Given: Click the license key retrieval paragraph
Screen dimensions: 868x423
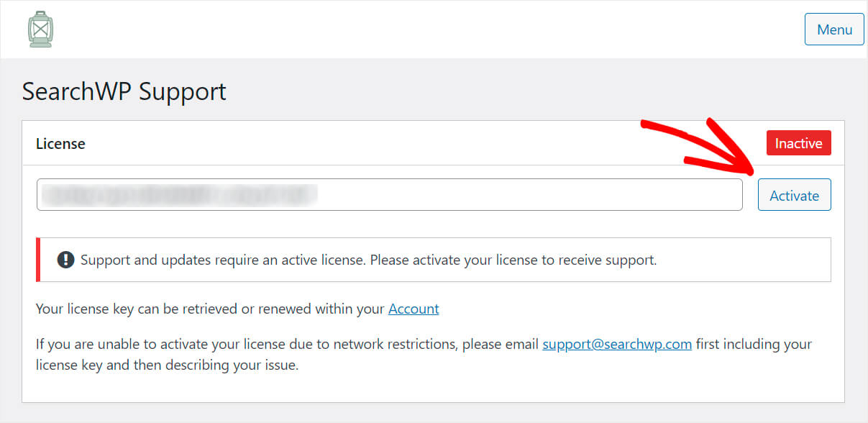Looking at the screenshot, I should (x=237, y=309).
